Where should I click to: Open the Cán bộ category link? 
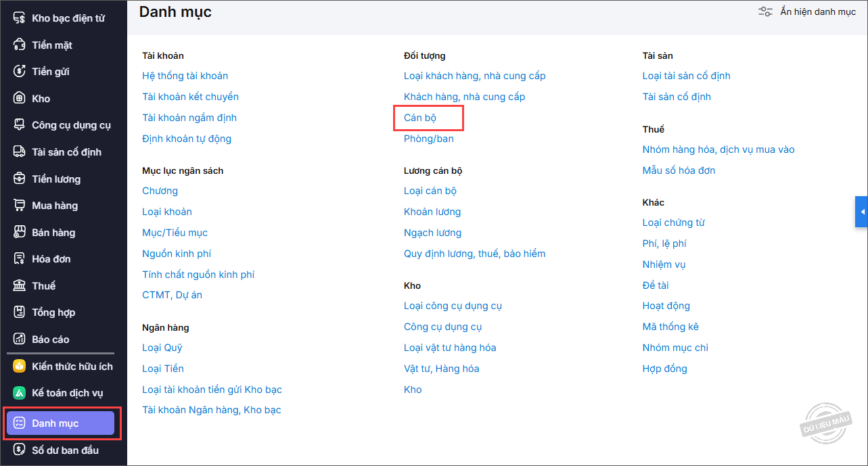pyautogui.click(x=420, y=118)
